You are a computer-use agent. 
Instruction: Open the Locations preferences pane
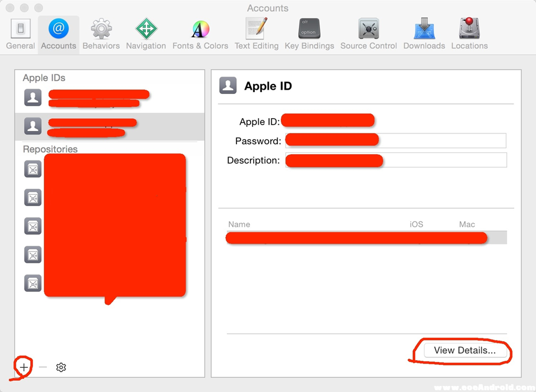(x=470, y=34)
